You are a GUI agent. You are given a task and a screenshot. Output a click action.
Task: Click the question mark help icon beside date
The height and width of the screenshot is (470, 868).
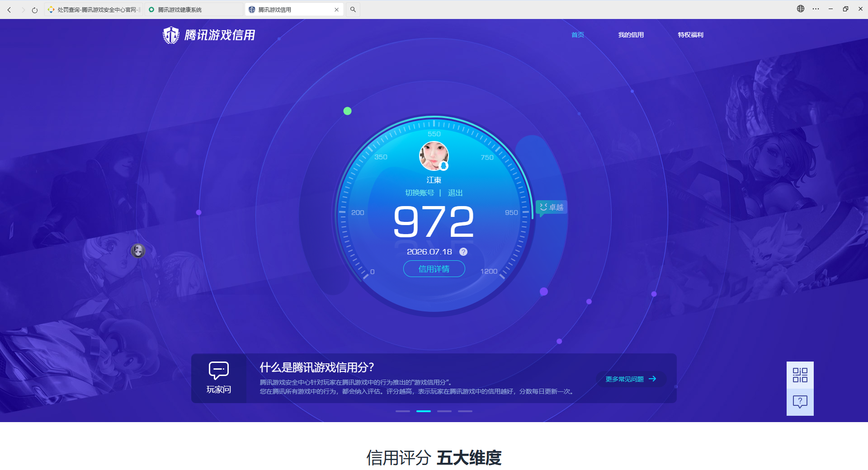point(463,252)
